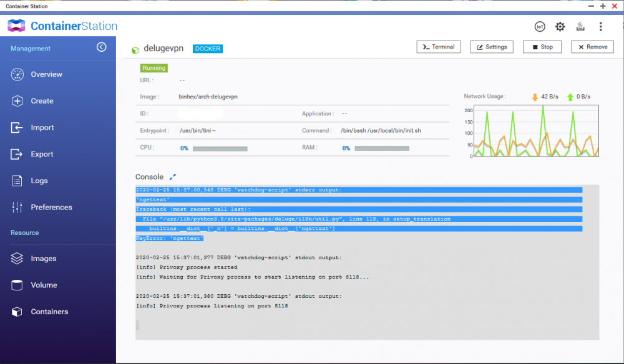Click the green delugevpn cube icon

(135, 50)
